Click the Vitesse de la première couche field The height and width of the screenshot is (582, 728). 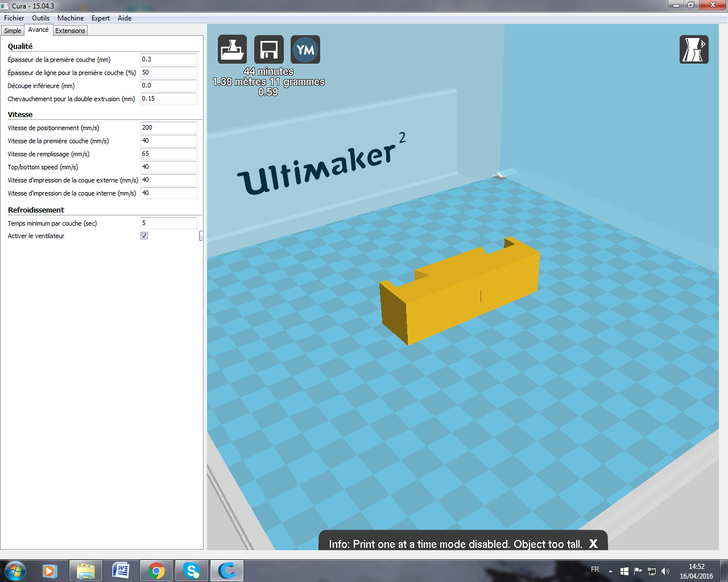click(169, 140)
